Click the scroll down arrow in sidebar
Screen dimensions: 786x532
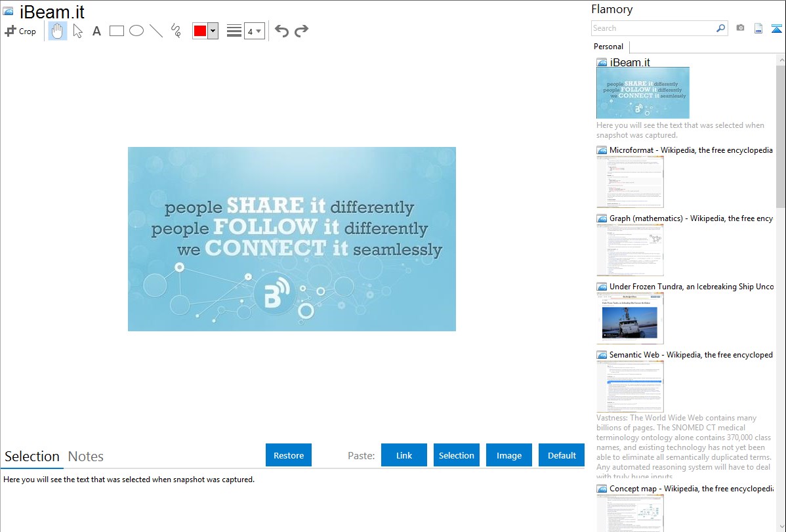coord(781,527)
